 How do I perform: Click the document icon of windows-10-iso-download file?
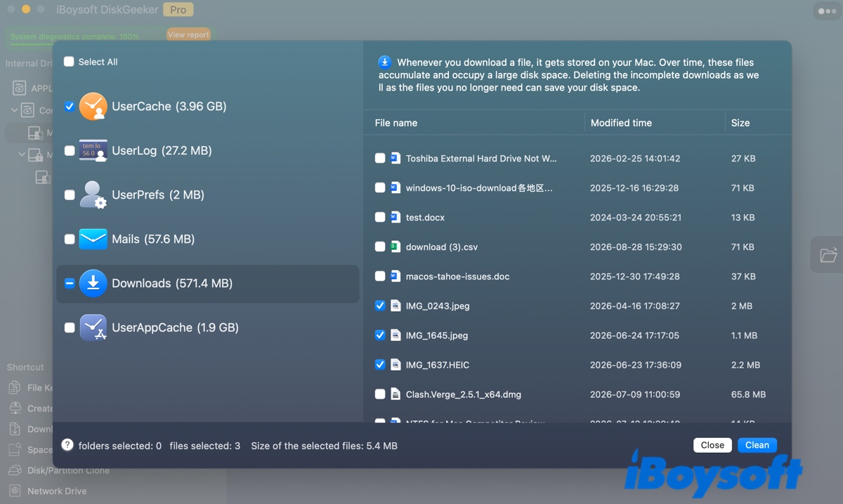point(396,188)
